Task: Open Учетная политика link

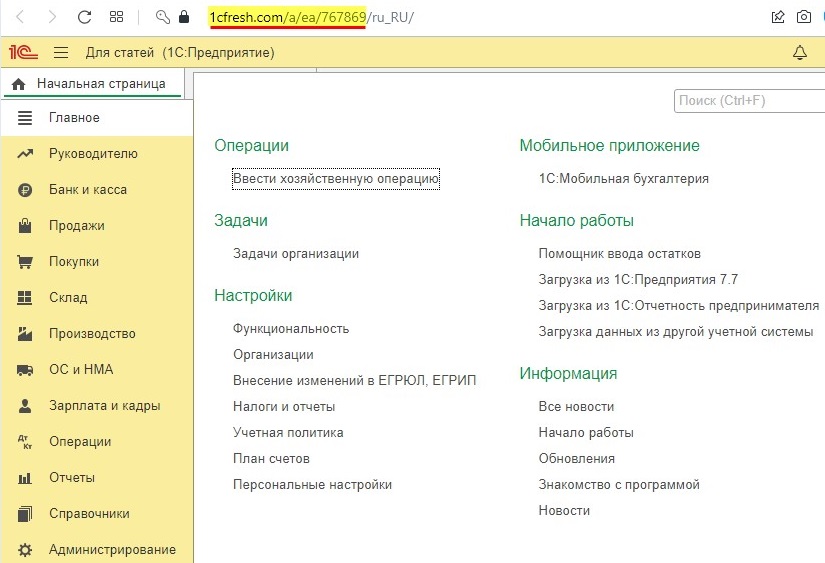Action: [x=288, y=433]
